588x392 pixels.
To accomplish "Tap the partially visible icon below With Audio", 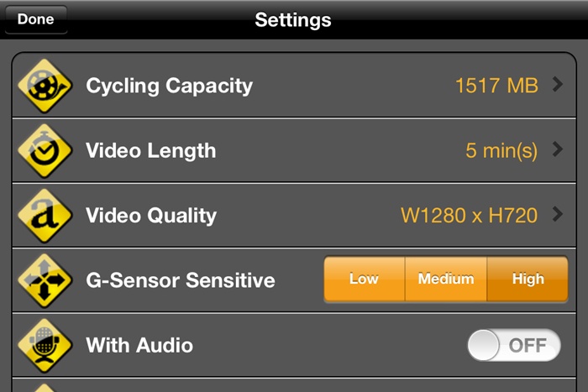I will [45, 388].
